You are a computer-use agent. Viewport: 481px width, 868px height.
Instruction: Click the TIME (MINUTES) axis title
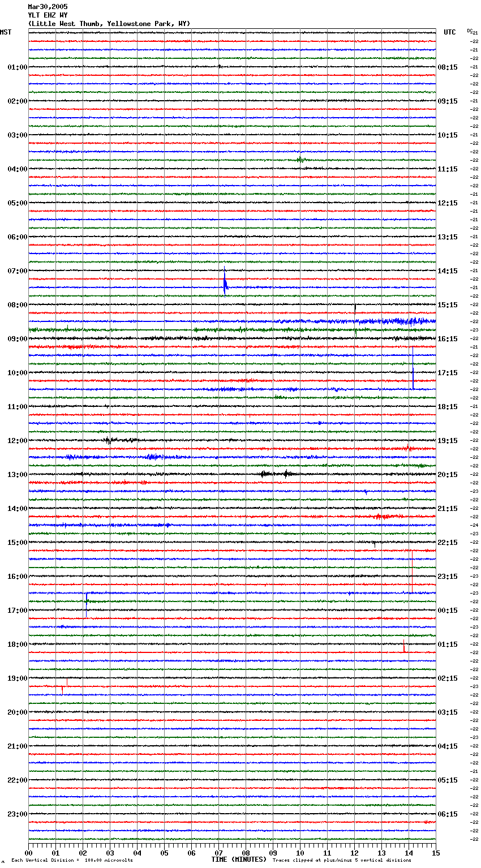(x=239, y=860)
